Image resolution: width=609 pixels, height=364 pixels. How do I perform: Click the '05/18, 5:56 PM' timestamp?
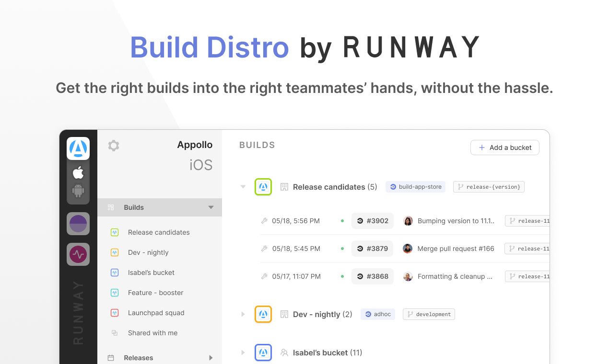coord(296,221)
